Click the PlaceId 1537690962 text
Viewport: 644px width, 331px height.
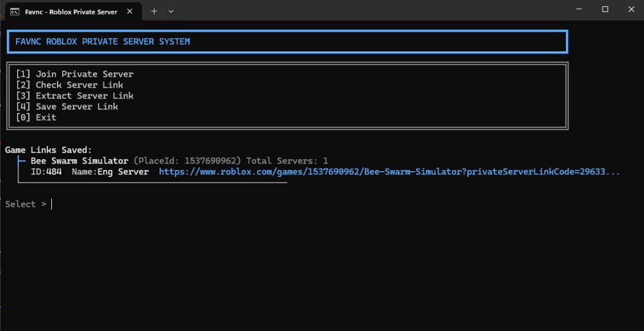[187, 161]
